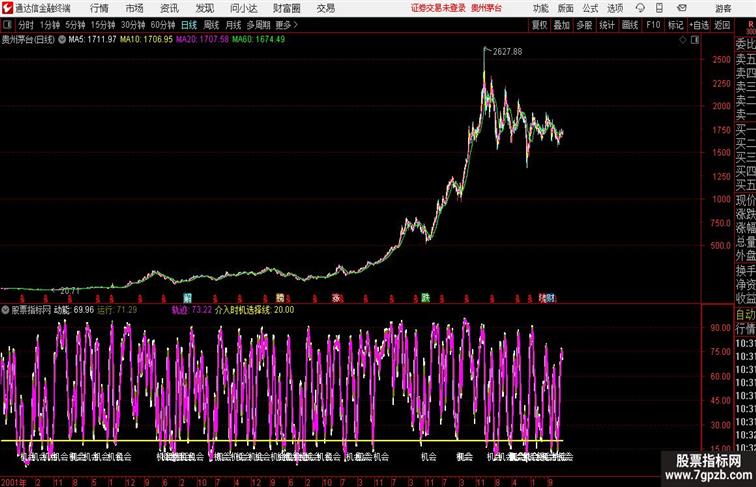This screenshot has height=487, width=756.
Task: Click the 动能: 69.96 indicator value
Action: 74,310
